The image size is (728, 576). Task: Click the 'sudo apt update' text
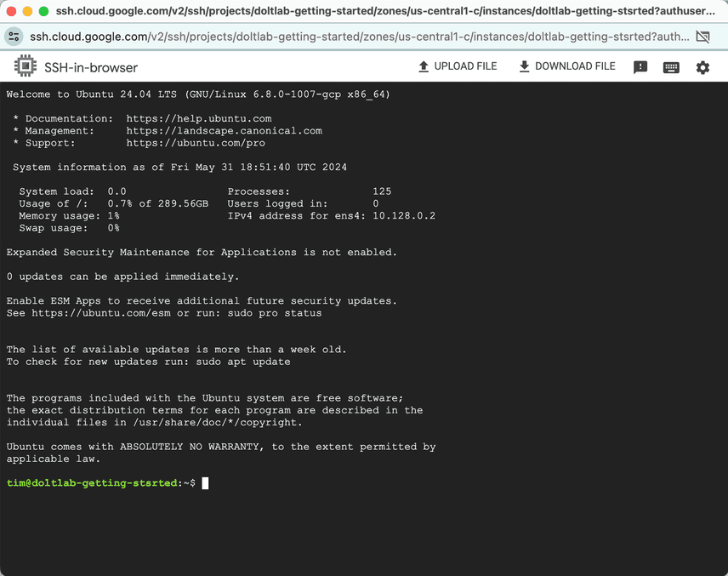[243, 362]
